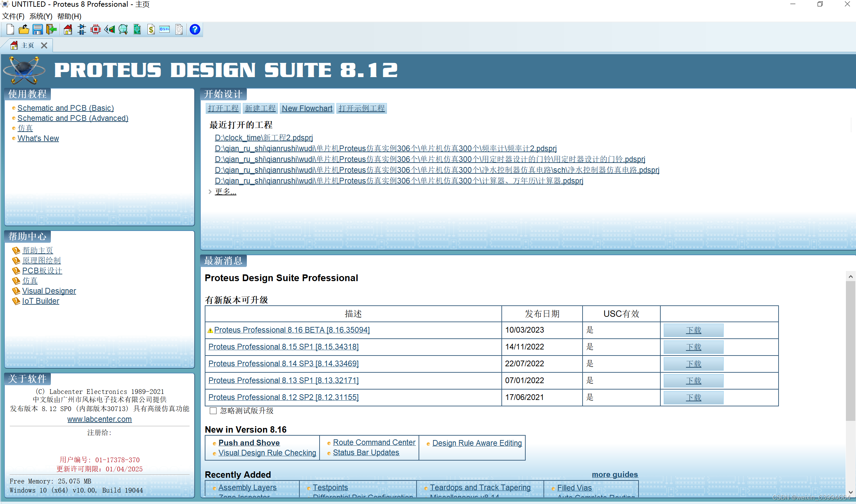
Task: Click the Open Project folder icon
Action: click(x=24, y=30)
